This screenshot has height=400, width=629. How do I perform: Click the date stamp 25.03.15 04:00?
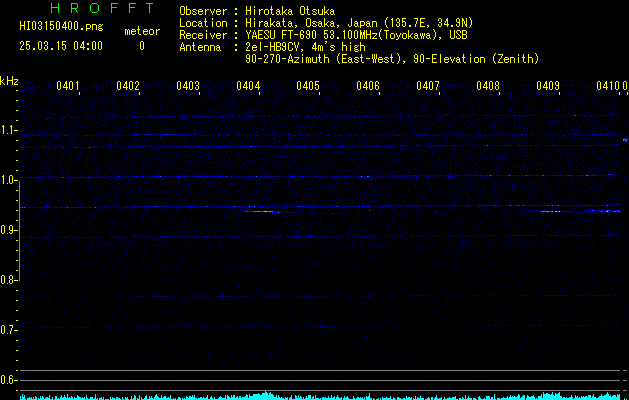click(61, 46)
